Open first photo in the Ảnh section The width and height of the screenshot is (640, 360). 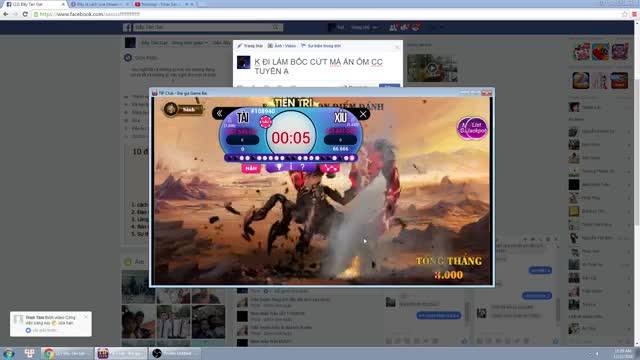pyautogui.click(x=138, y=286)
